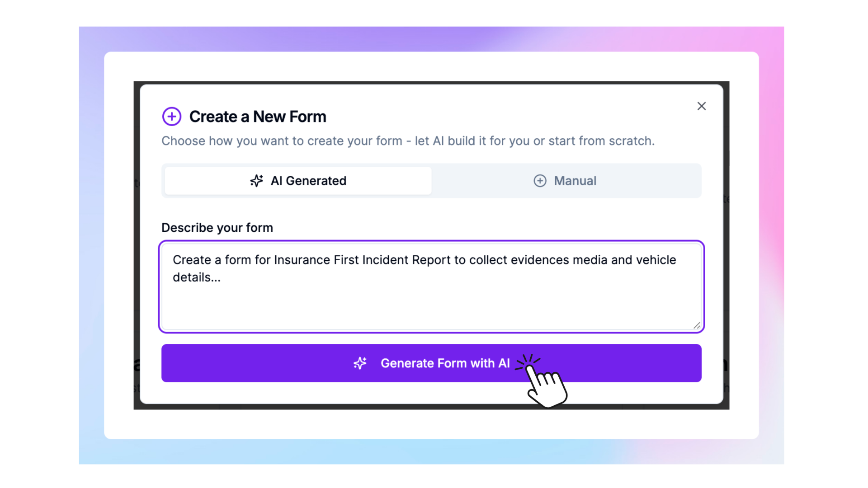
Task: Select the sparkle icon in the AI Generated tab
Action: [x=256, y=181]
